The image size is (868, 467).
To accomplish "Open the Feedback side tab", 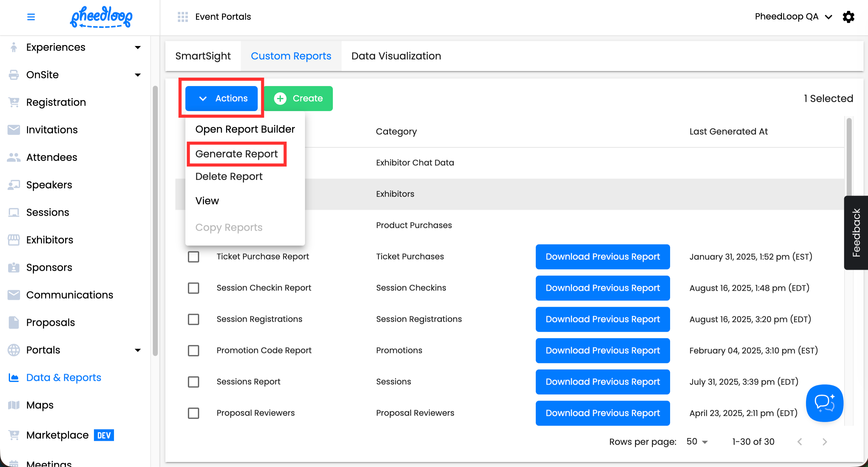I will (x=855, y=233).
